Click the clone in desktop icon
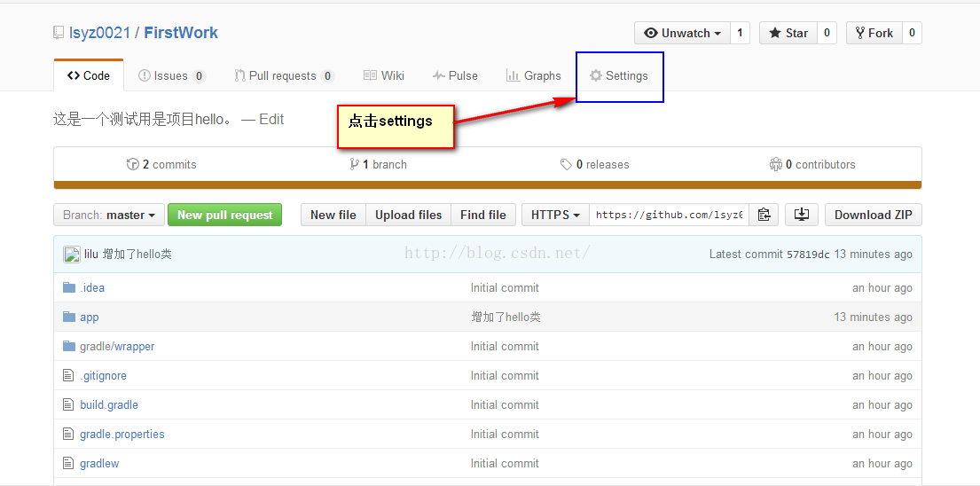980x486 pixels. (802, 215)
